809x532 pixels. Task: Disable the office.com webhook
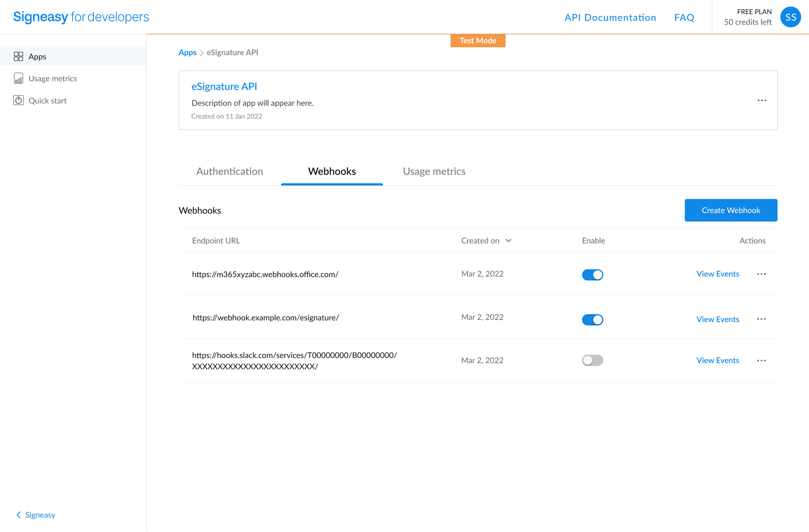coord(592,274)
